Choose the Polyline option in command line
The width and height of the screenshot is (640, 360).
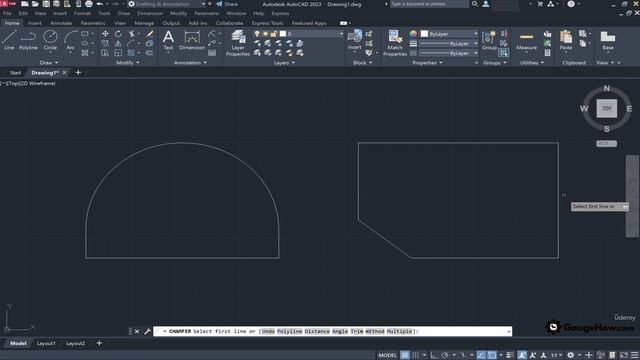[289, 331]
